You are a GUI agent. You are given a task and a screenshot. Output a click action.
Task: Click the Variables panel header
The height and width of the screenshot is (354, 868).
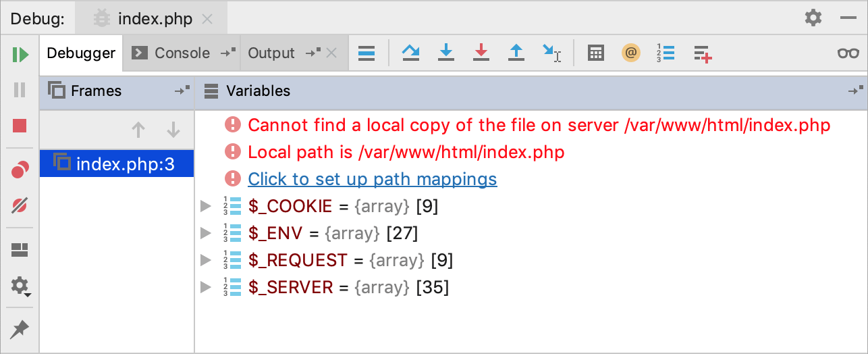pos(531,91)
